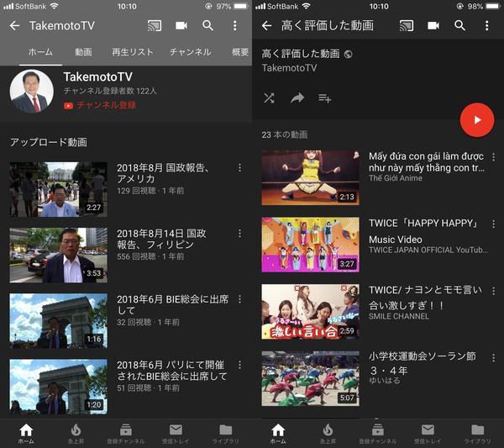Play the 3:27 TWICE HAPPY HAPPY thumbnail
Screen dimensions: 504x448
click(310, 245)
